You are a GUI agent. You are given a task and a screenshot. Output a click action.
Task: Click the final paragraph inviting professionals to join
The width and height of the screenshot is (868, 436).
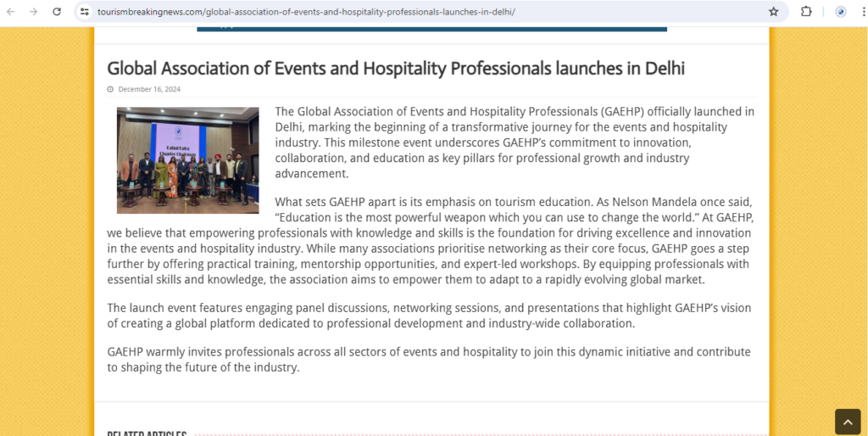coord(429,360)
